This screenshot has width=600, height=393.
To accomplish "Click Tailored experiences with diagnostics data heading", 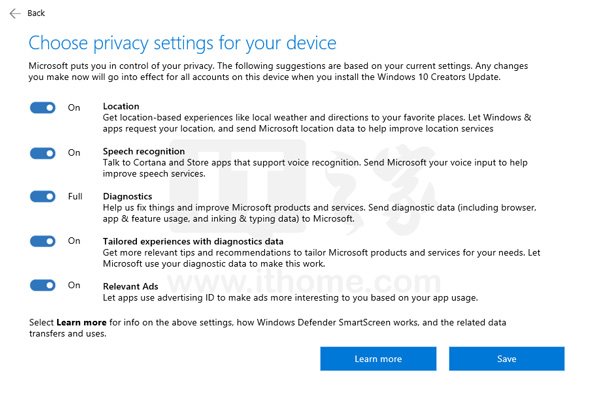I will point(193,241).
